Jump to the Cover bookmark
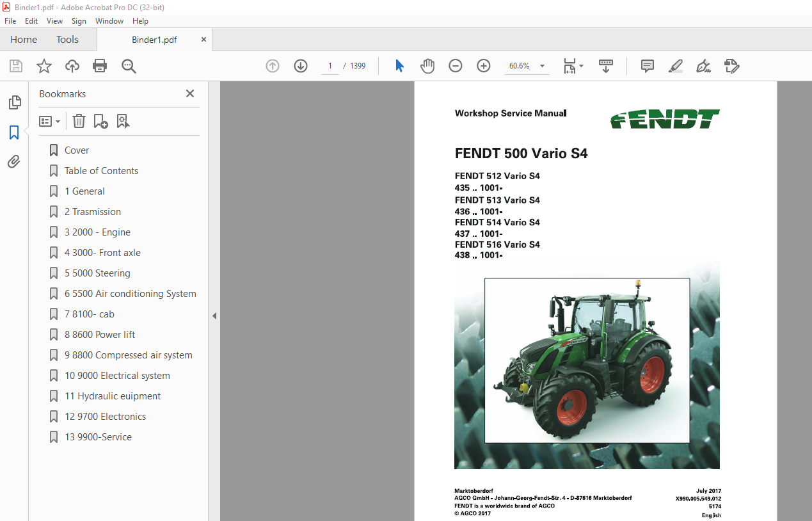Image resolution: width=812 pixels, height=521 pixels. pos(77,150)
